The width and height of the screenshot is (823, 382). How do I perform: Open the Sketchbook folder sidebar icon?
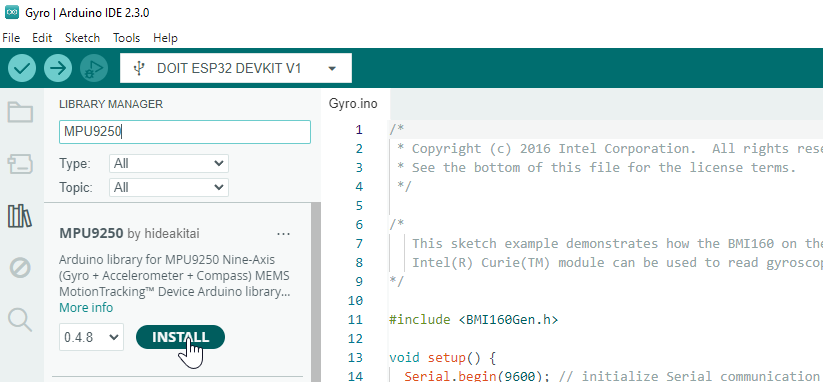click(20, 112)
